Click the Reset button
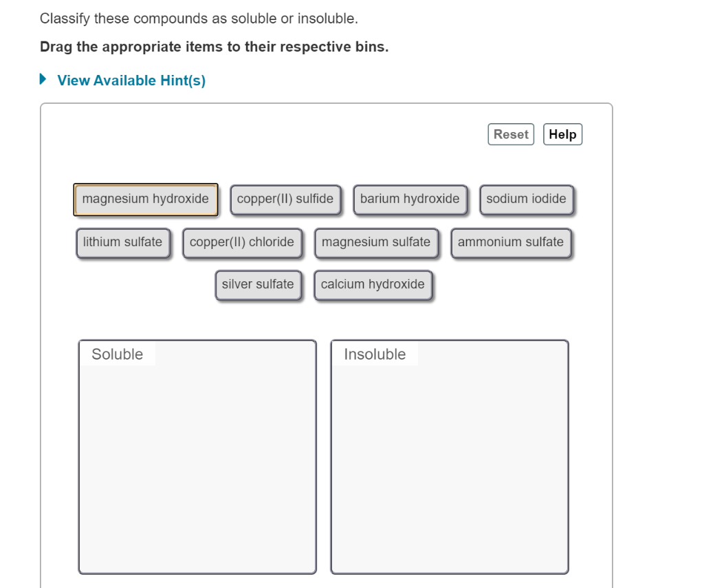 (x=511, y=134)
